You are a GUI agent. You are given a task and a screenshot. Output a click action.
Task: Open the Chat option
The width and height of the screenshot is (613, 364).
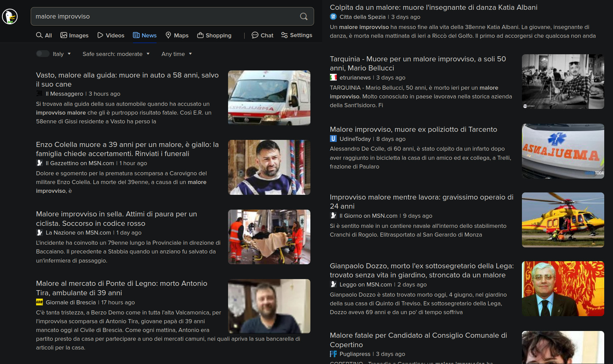tap(262, 35)
